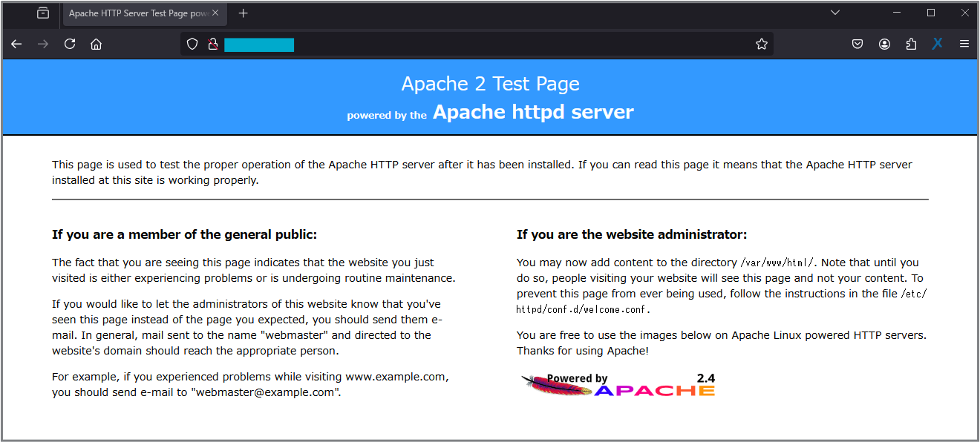Show the insecure connection padlock info
The width and height of the screenshot is (980, 442).
point(212,44)
